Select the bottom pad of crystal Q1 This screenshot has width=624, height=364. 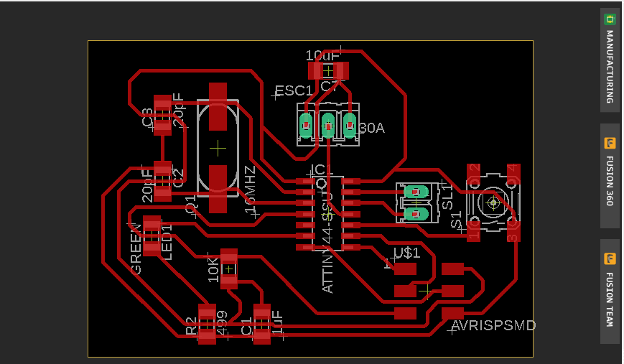click(218, 189)
